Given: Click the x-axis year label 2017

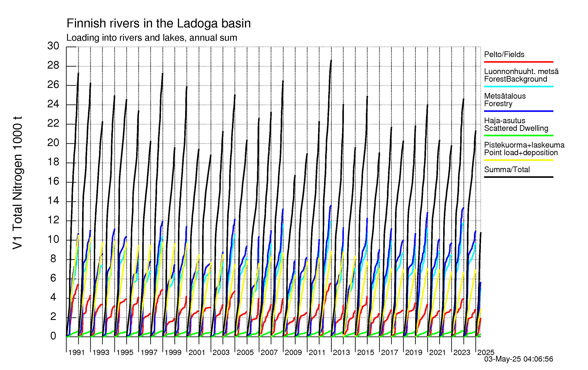Looking at the screenshot, I should tap(389, 352).
